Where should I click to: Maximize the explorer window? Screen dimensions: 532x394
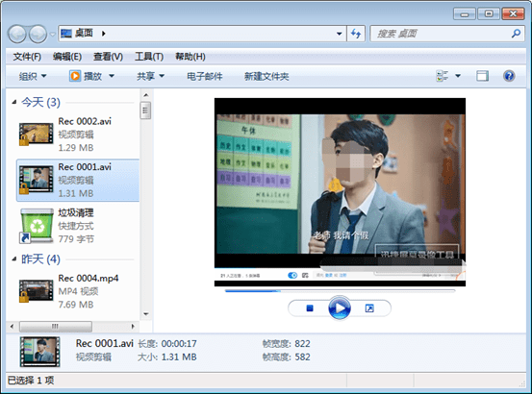click(489, 13)
